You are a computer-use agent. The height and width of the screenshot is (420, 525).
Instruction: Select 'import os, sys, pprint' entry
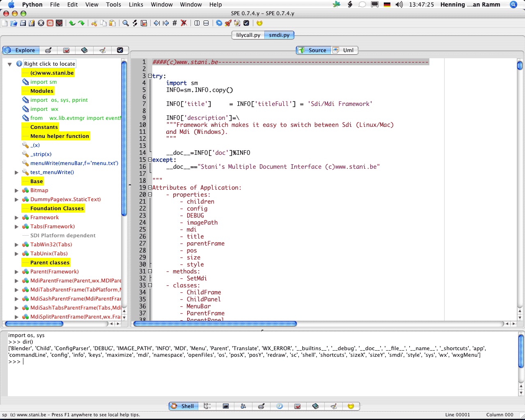point(59,100)
